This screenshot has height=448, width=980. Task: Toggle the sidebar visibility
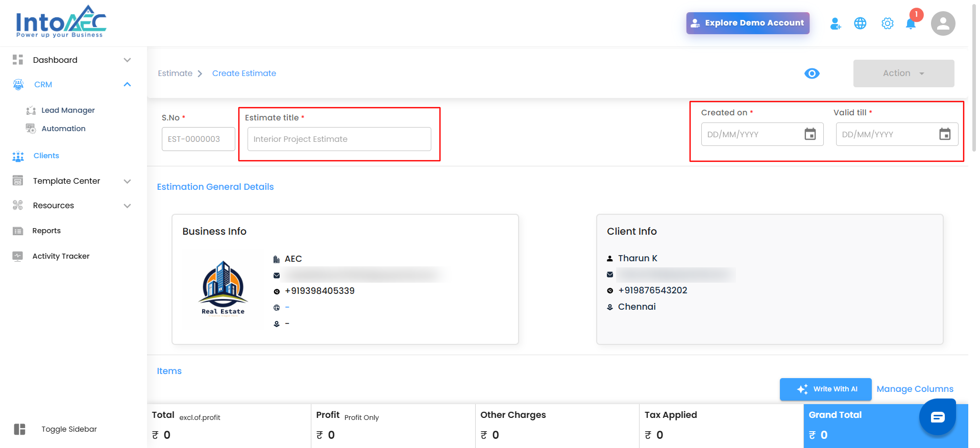(x=19, y=429)
